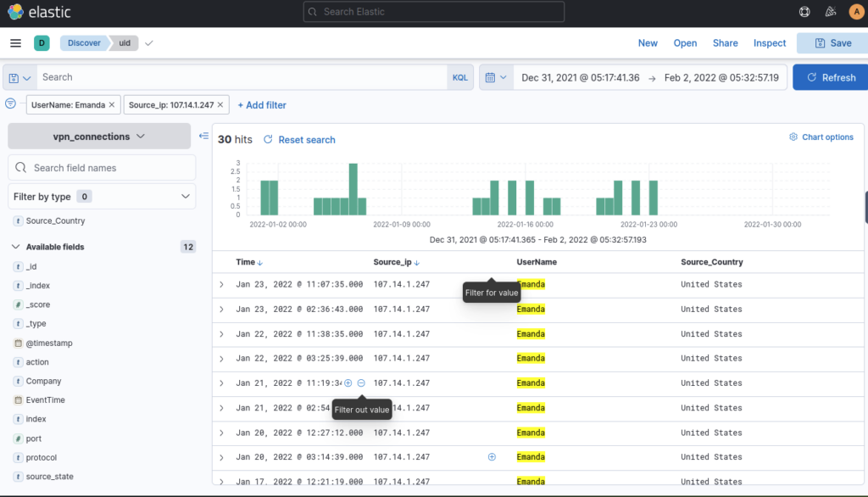This screenshot has height=497, width=868.
Task: Select the action field
Action: pyautogui.click(x=37, y=362)
